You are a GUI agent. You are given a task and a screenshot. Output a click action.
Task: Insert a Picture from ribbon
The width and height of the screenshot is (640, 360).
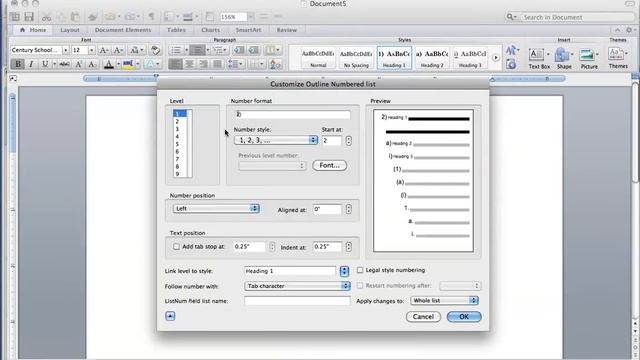589,58
